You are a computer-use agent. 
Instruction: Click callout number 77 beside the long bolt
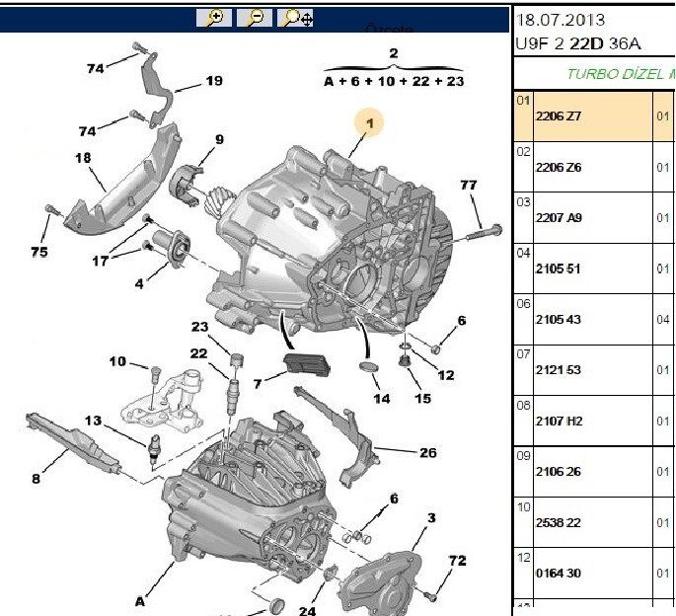point(468,185)
